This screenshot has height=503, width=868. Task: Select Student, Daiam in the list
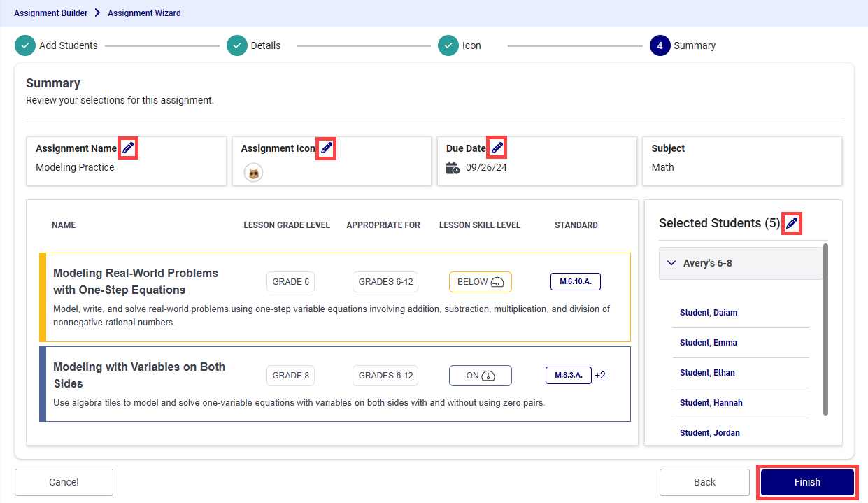click(709, 313)
